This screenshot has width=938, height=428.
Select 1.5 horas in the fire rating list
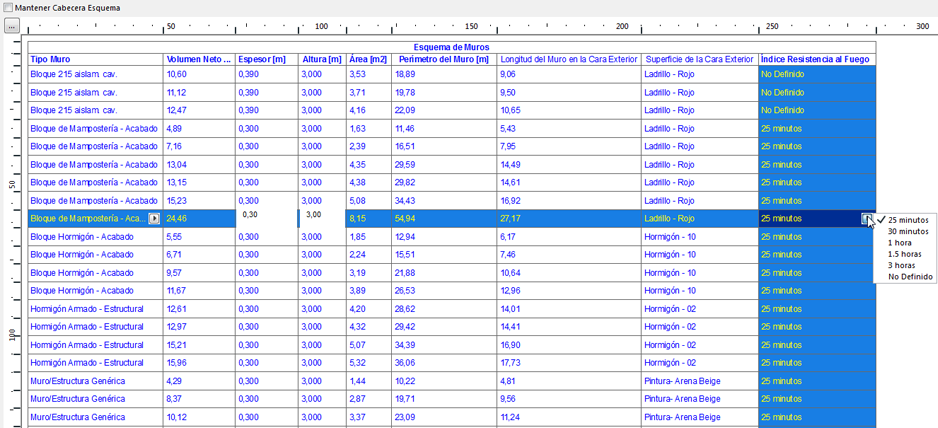point(904,254)
